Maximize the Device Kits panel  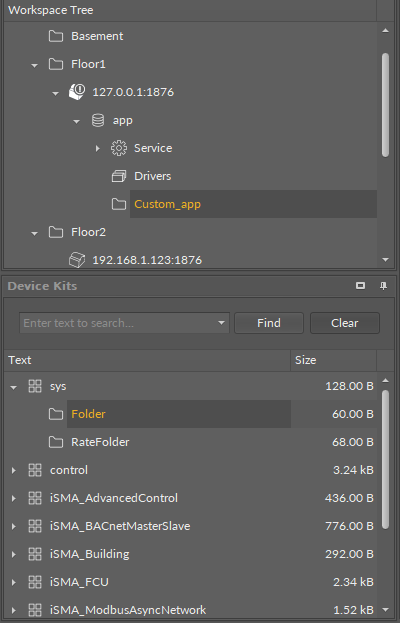360,286
